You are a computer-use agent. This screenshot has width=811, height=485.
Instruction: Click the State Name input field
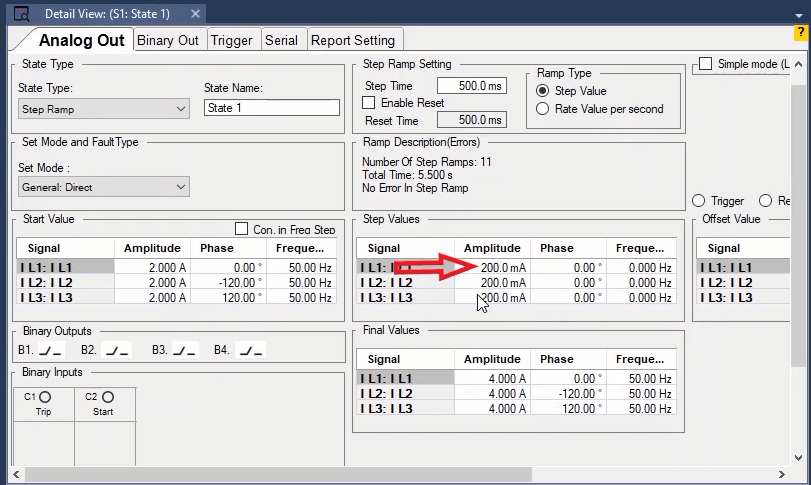click(271, 108)
